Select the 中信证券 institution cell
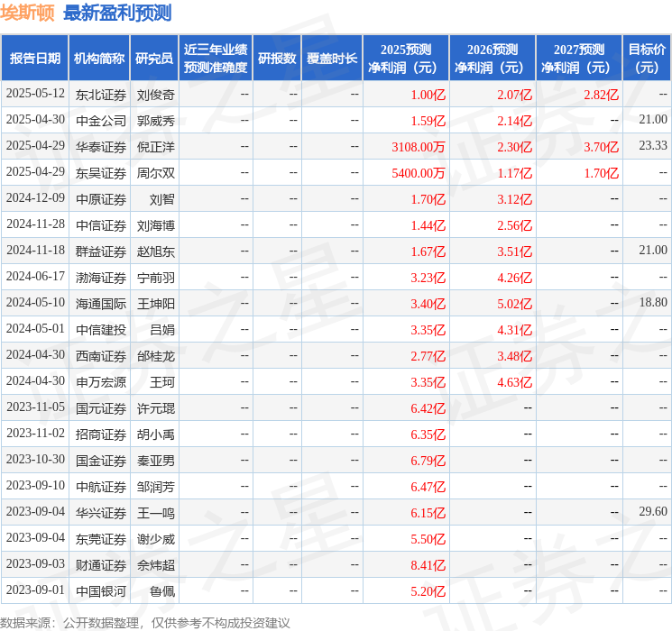 tap(101, 225)
